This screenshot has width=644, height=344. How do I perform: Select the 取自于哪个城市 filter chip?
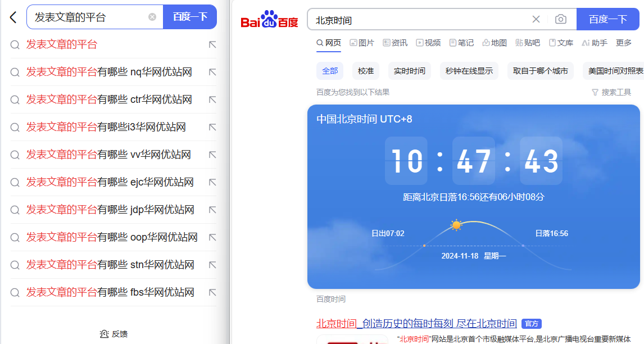pyautogui.click(x=541, y=71)
